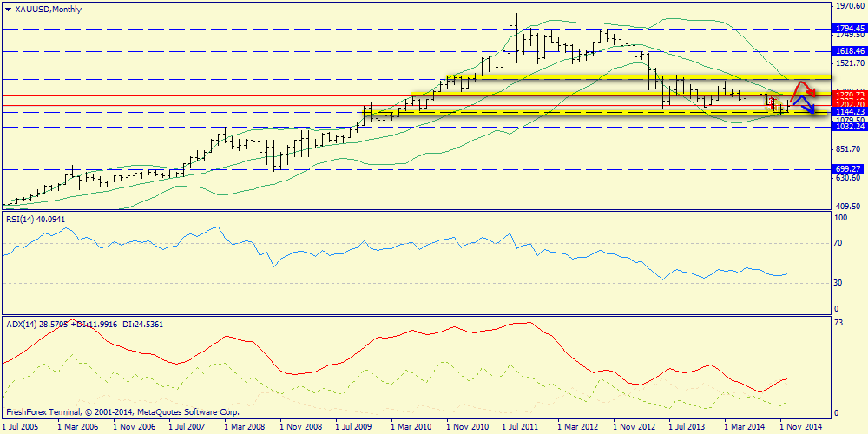Select the 1794.45 price level tag
The height and width of the screenshot is (434, 868).
click(x=850, y=29)
